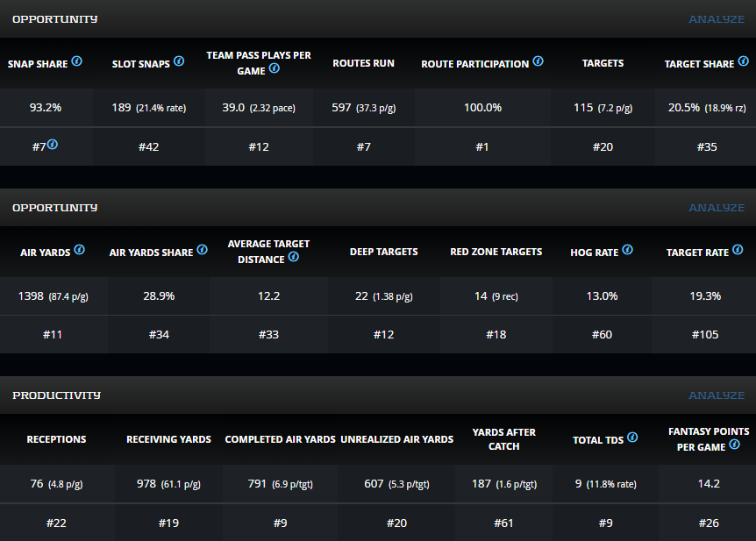The width and height of the screenshot is (756, 541).
Task: Click info icon for Team Pass Plays Per Game
Action: 274,69
